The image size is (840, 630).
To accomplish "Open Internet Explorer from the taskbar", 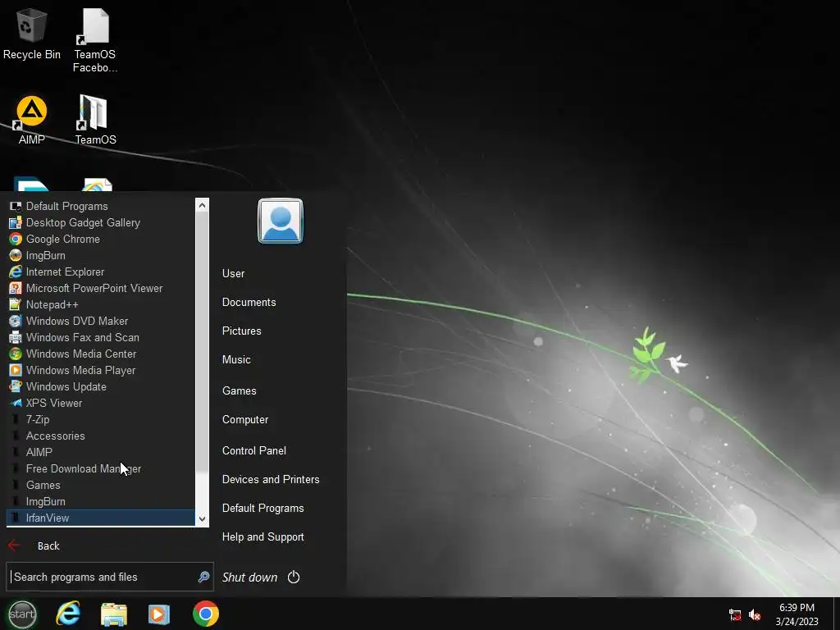I will coord(68,614).
